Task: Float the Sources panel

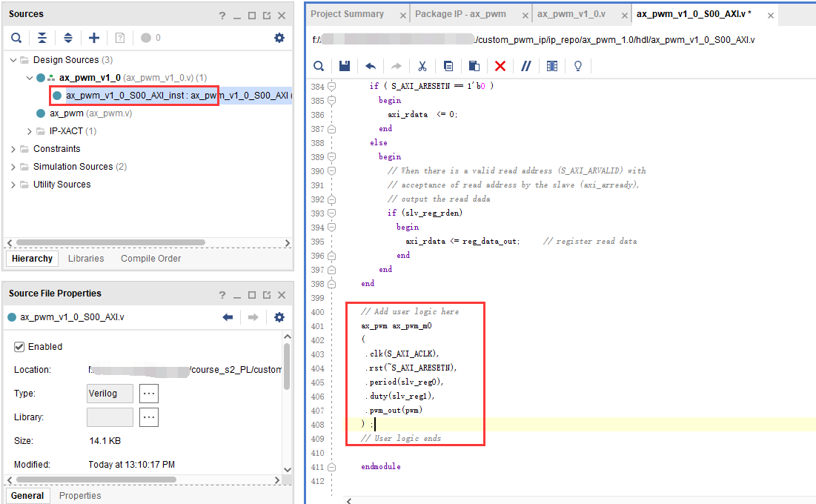Action: point(267,16)
